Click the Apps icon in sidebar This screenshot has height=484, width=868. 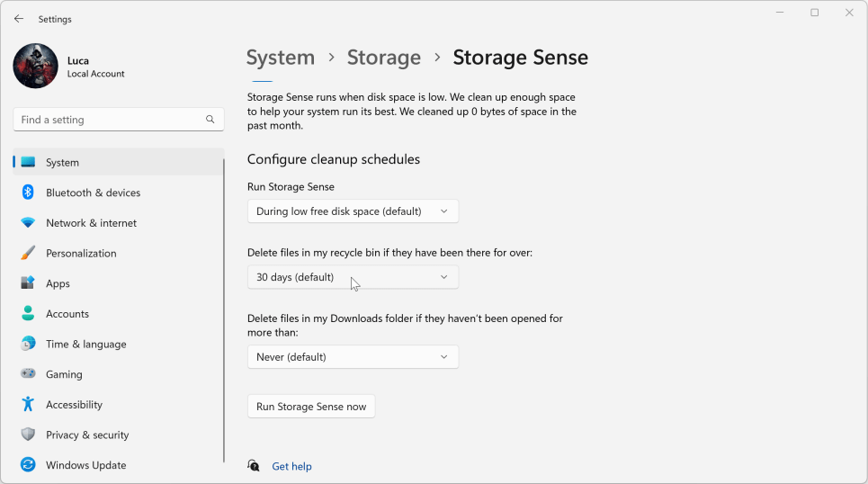[x=28, y=283]
